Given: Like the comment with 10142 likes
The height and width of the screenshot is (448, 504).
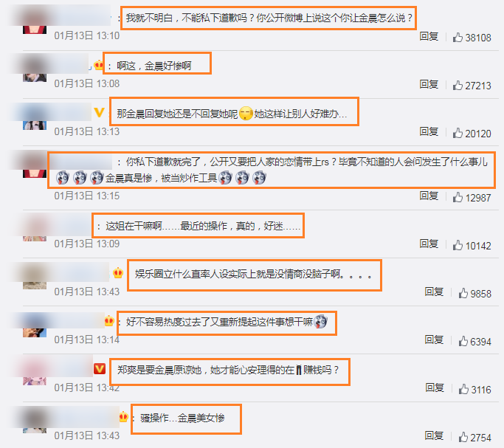Looking at the screenshot, I should point(458,246).
